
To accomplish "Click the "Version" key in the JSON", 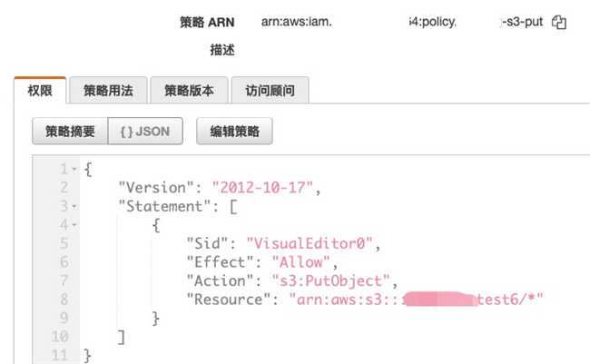I will [156, 188].
